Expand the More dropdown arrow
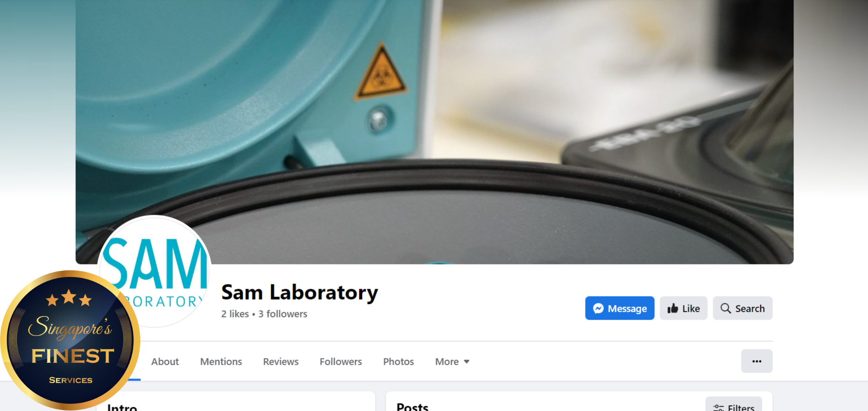The height and width of the screenshot is (411, 868). 466,362
